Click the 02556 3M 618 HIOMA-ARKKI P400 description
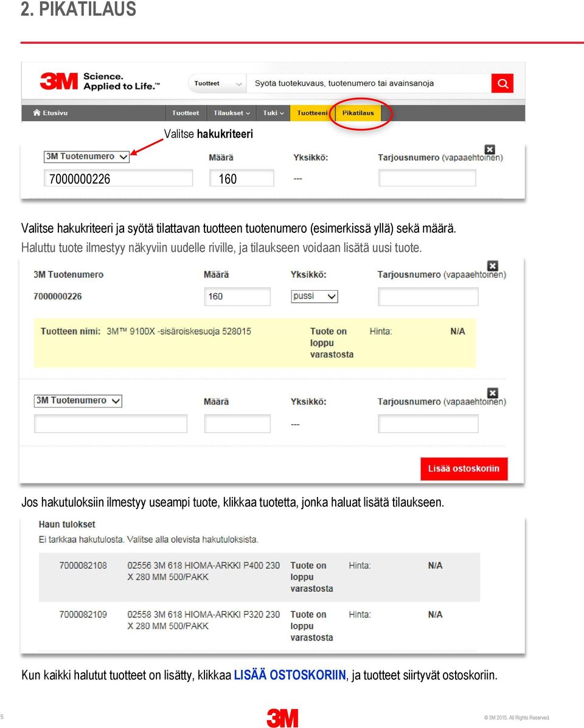 [x=203, y=571]
